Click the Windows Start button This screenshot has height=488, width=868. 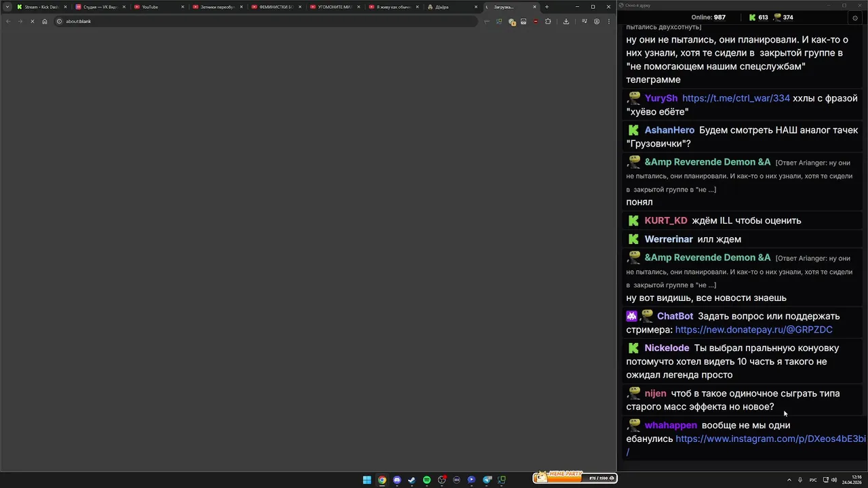(x=367, y=480)
